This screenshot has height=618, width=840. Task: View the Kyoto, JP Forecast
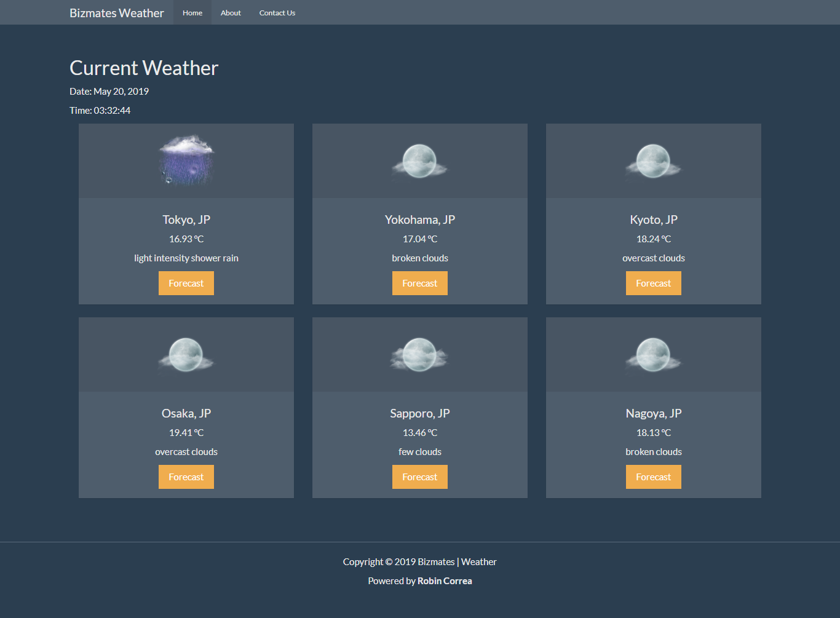(653, 283)
